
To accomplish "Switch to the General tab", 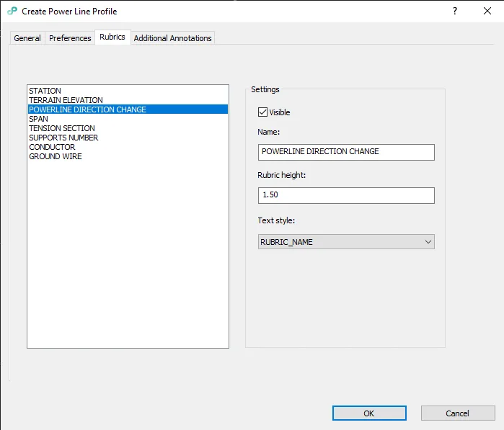I will click(x=27, y=38).
